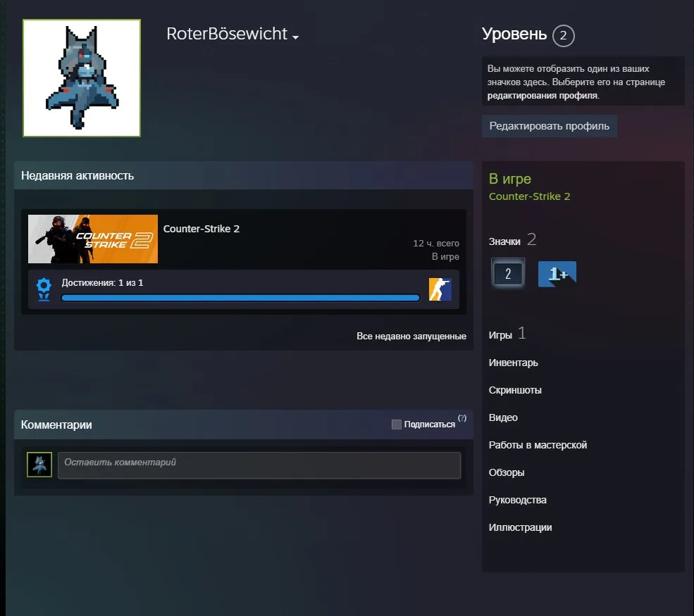Click the RoterBösewicht profile name
The width and height of the screenshot is (694, 616).
click(x=227, y=34)
